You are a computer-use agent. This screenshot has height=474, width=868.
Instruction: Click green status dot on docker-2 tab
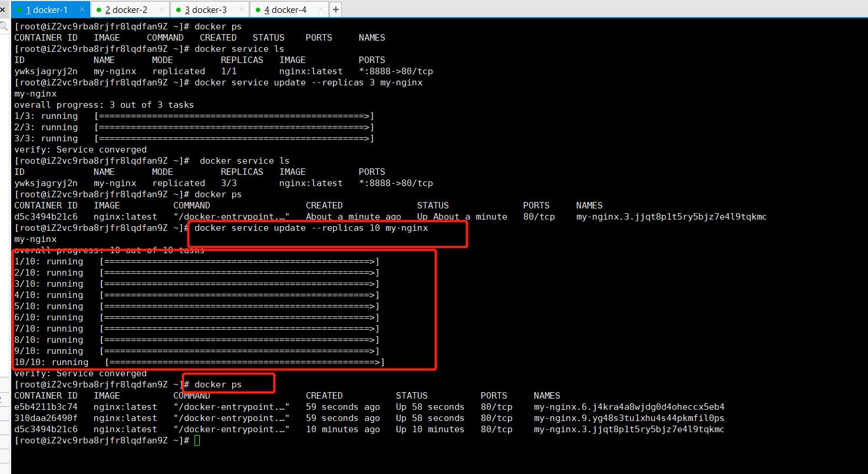click(x=98, y=10)
